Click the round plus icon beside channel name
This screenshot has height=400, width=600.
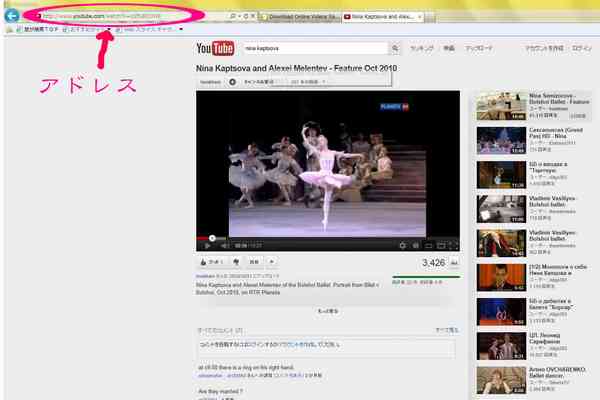click(x=232, y=82)
